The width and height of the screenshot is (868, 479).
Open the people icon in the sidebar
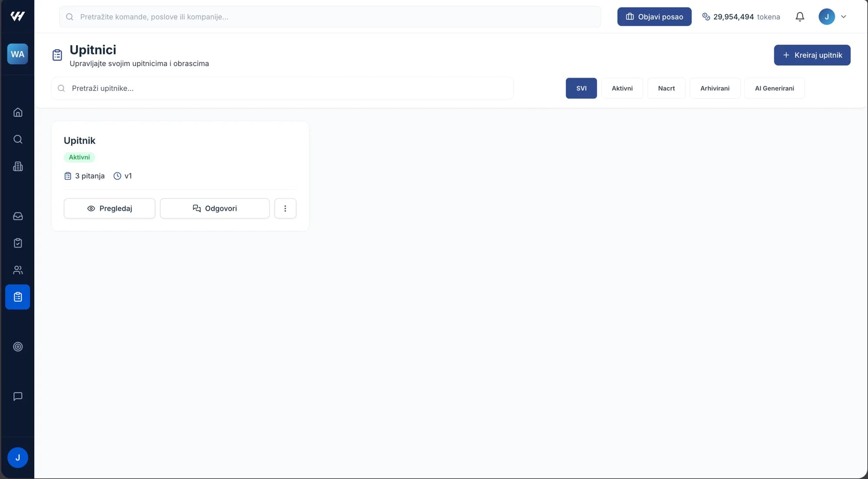pyautogui.click(x=18, y=270)
